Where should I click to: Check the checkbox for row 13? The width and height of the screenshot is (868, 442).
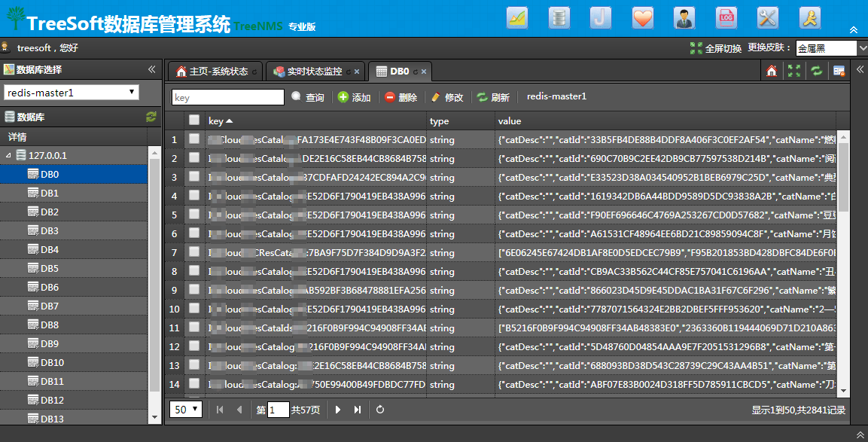pos(193,365)
